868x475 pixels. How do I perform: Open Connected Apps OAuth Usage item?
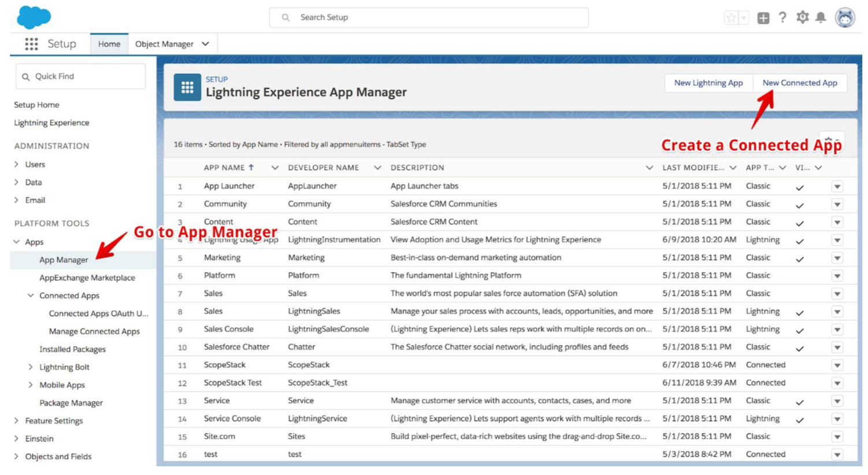pyautogui.click(x=99, y=313)
